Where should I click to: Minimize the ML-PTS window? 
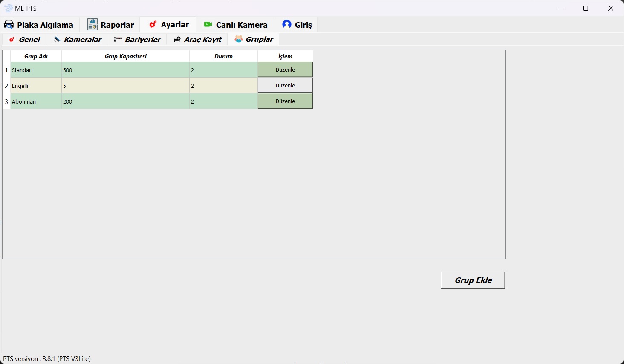(561, 8)
